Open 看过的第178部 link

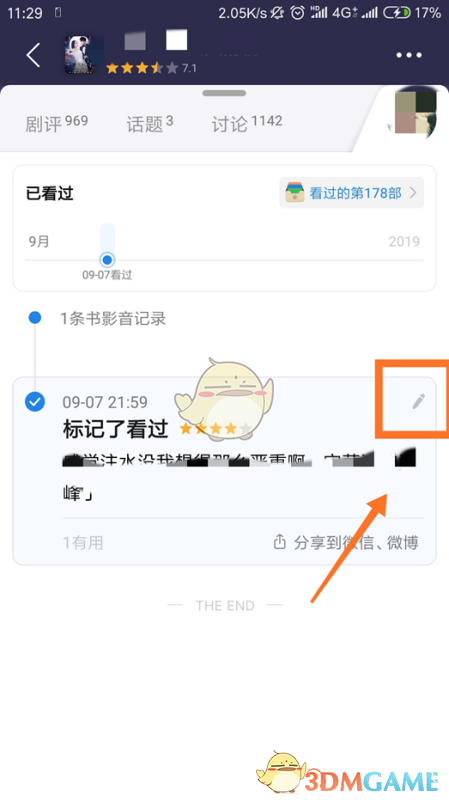click(x=355, y=193)
